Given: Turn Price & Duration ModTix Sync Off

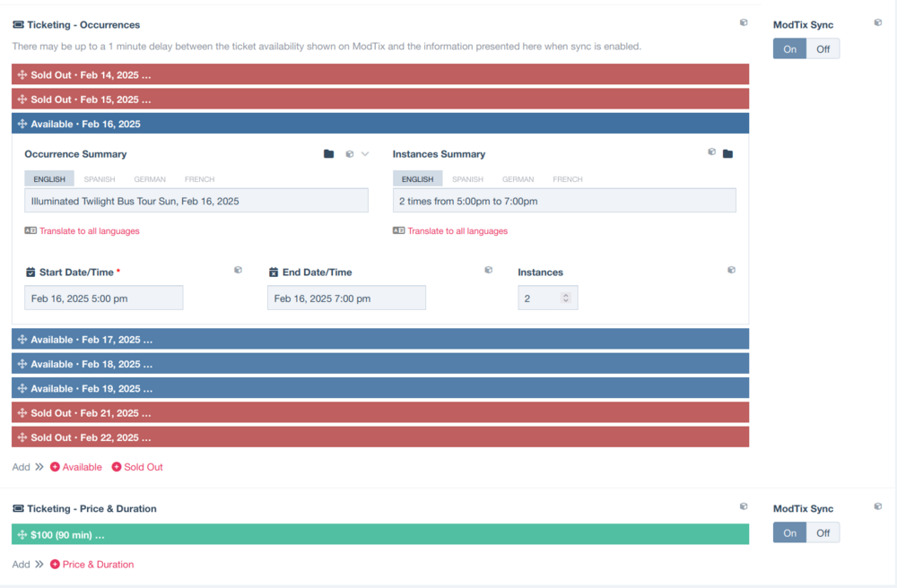Looking at the screenshot, I should 823,533.
